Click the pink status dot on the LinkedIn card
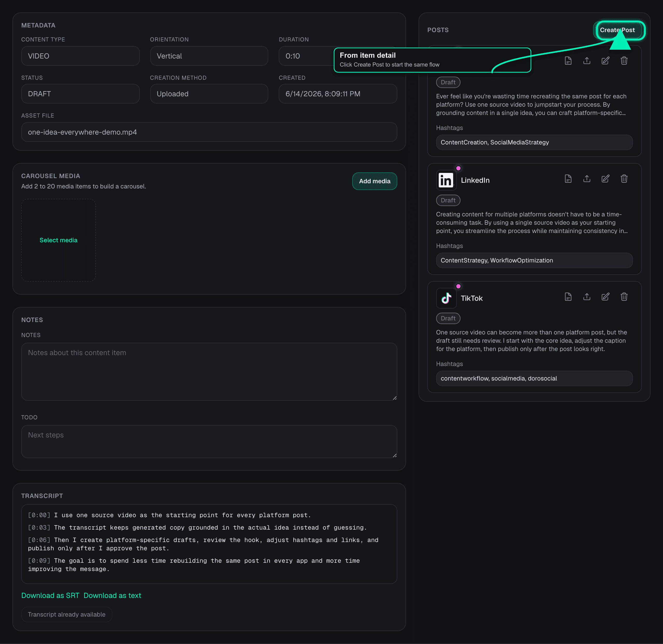The image size is (663, 644). pyautogui.click(x=458, y=168)
